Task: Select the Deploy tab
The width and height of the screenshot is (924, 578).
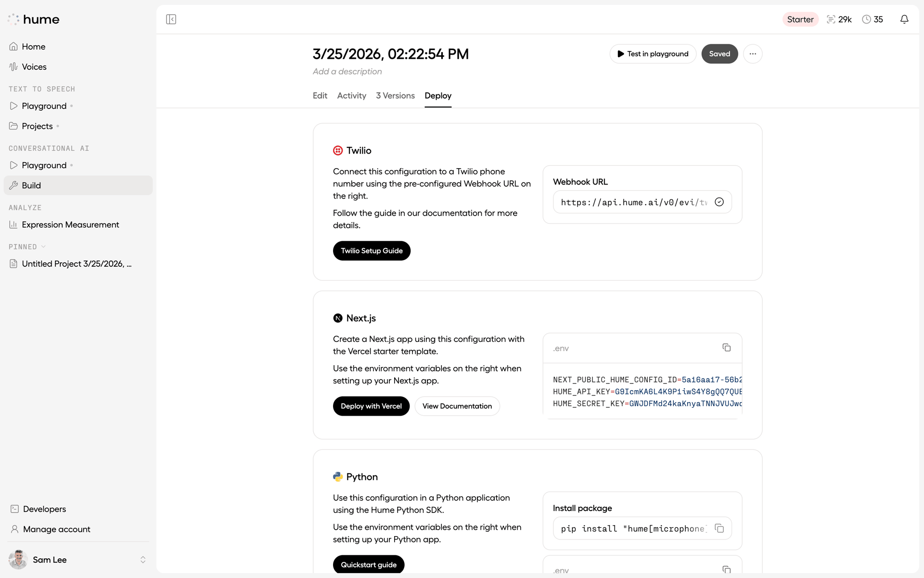Action: (438, 95)
